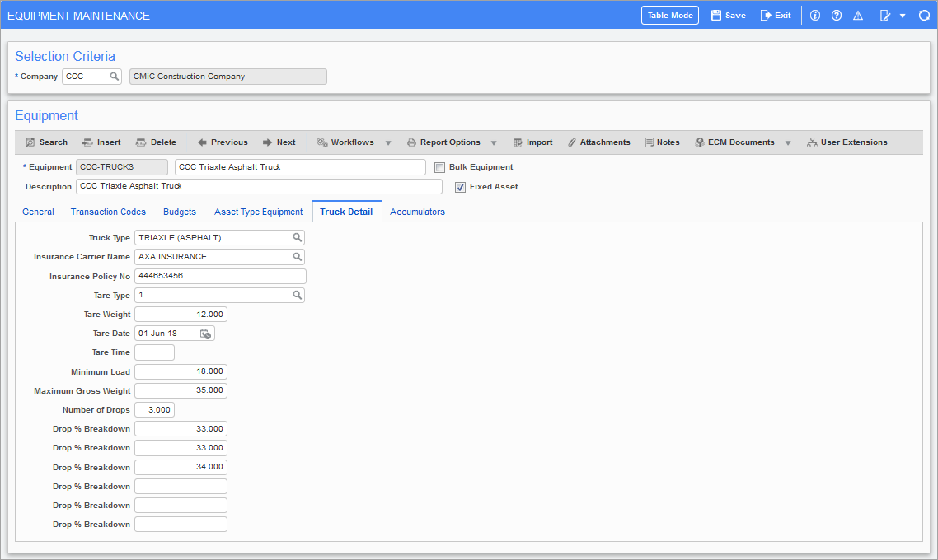Image resolution: width=938 pixels, height=560 pixels.
Task: Expand the Workflows dropdown arrow
Action: [388, 143]
